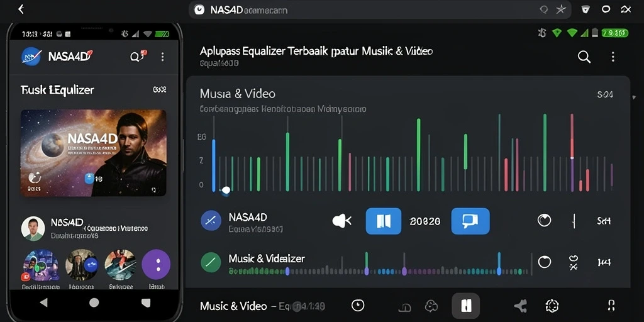Click the small label right of 'Fusk Equlizer'
The width and height of the screenshot is (644, 322).
pyautogui.click(x=159, y=90)
